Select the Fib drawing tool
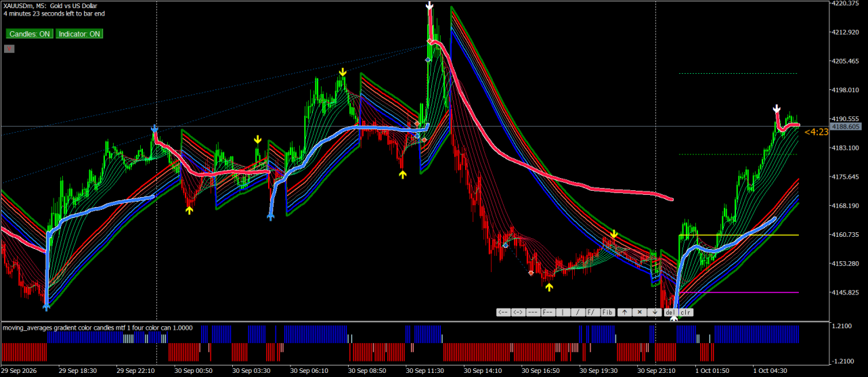868x377 pixels. [x=607, y=312]
